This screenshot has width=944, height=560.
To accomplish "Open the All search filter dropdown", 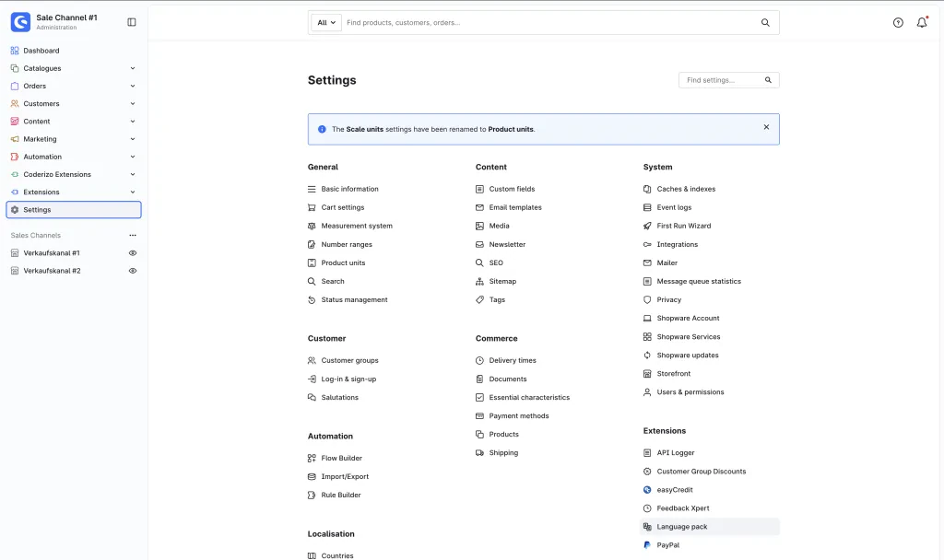I will [326, 23].
